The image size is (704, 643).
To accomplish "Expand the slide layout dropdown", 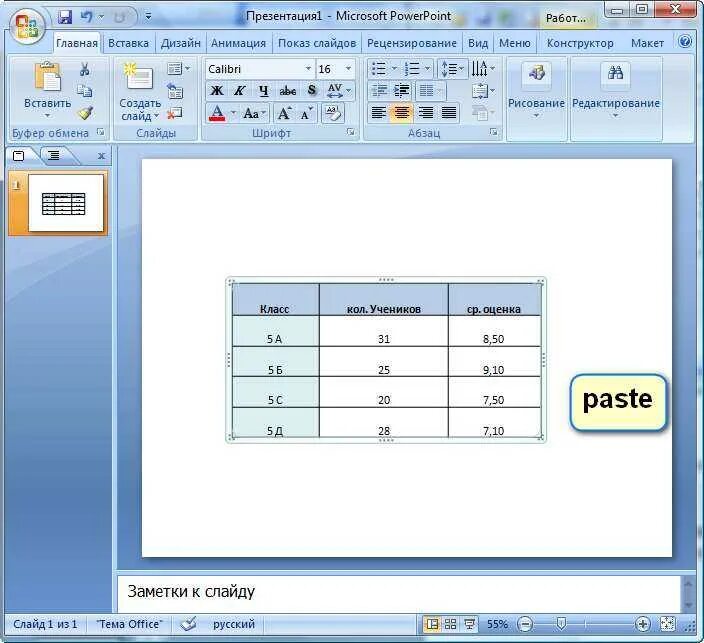I will point(178,69).
